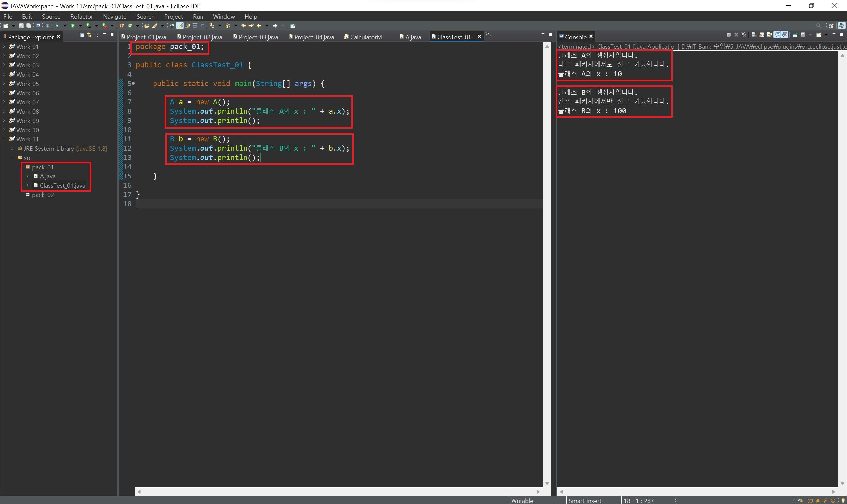Close the ClassTest_01 editor tab

(479, 37)
